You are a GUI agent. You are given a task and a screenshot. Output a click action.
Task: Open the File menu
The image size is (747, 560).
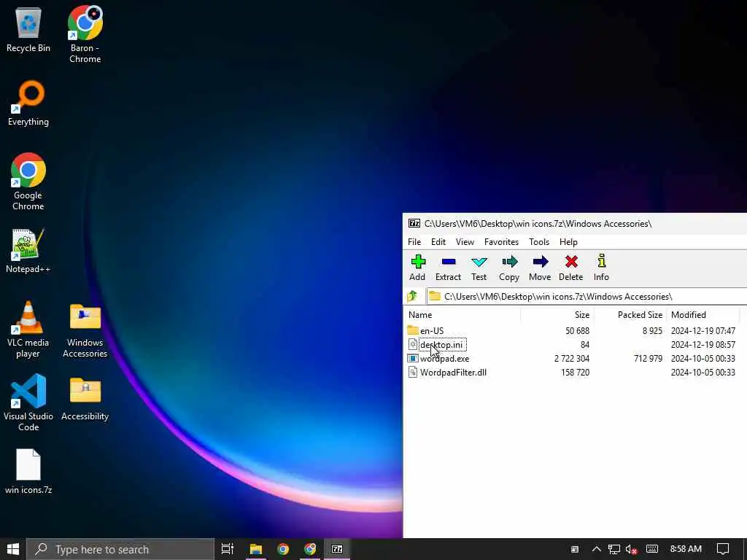click(414, 242)
